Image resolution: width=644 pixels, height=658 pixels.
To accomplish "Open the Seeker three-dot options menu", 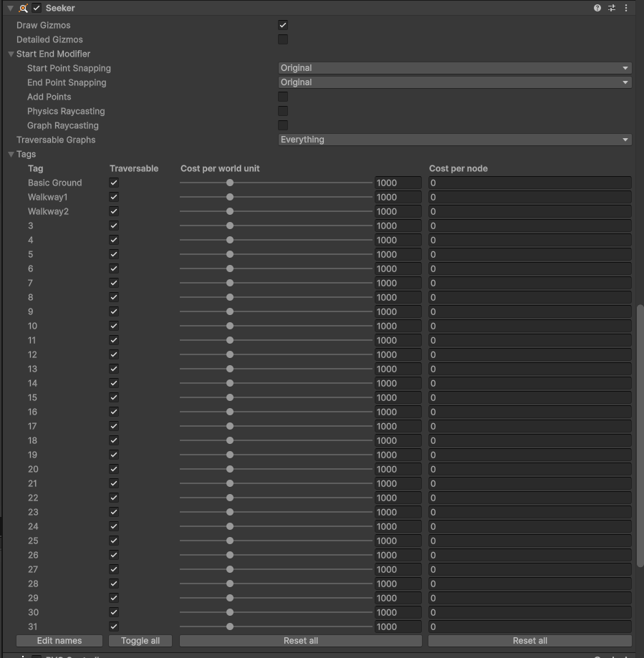I will pyautogui.click(x=626, y=8).
